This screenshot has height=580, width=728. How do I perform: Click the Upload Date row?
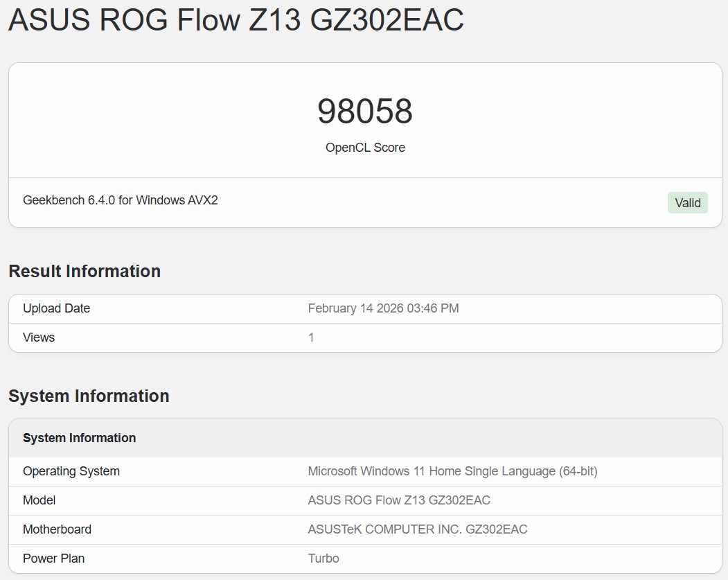tap(56, 308)
